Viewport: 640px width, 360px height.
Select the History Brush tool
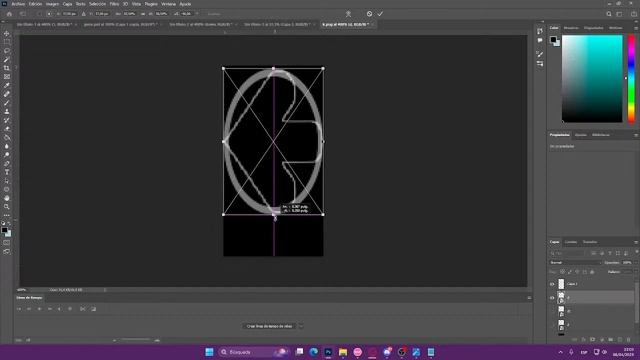coord(7,120)
